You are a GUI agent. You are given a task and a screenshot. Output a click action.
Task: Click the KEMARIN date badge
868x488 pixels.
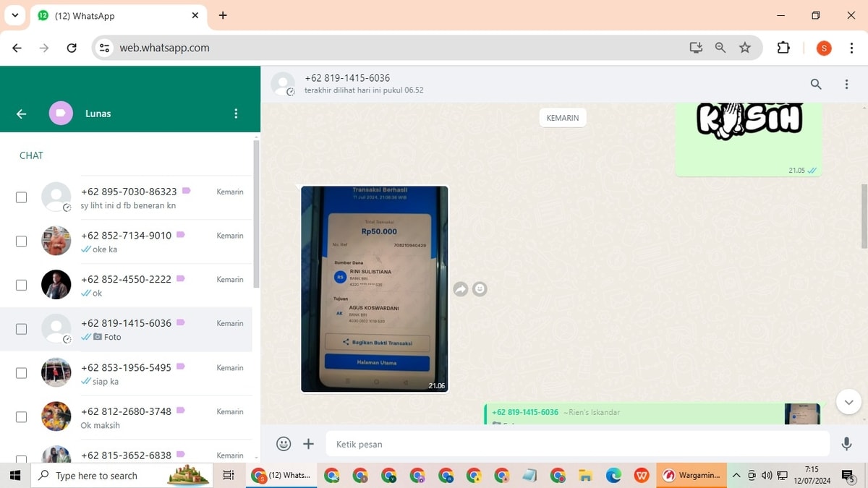click(x=563, y=118)
